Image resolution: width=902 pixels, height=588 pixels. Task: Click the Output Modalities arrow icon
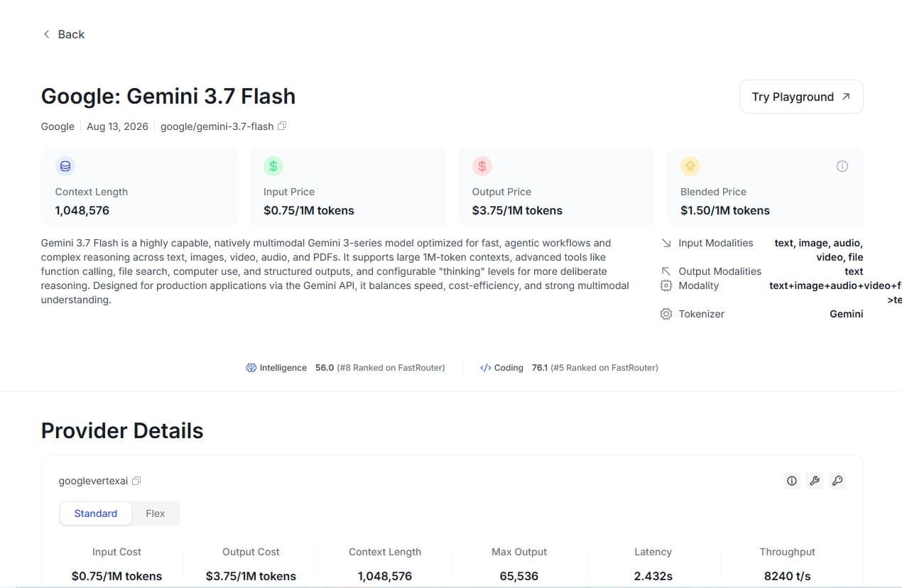[666, 271]
